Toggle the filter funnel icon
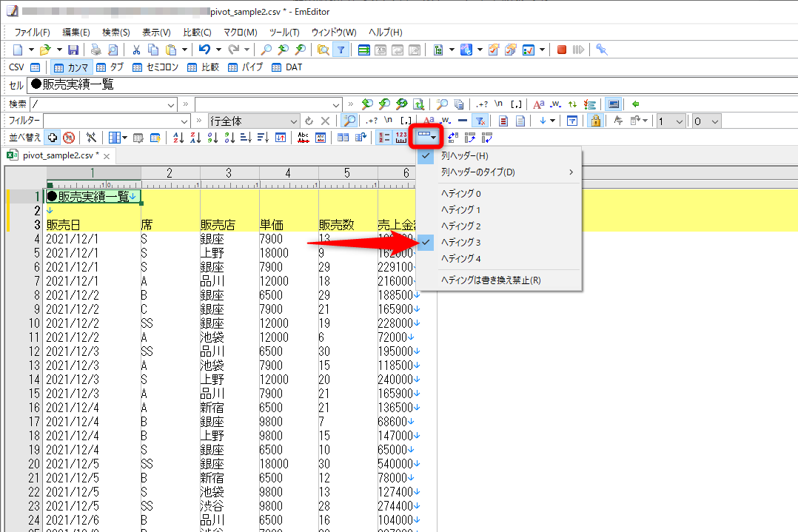 pos(341,49)
